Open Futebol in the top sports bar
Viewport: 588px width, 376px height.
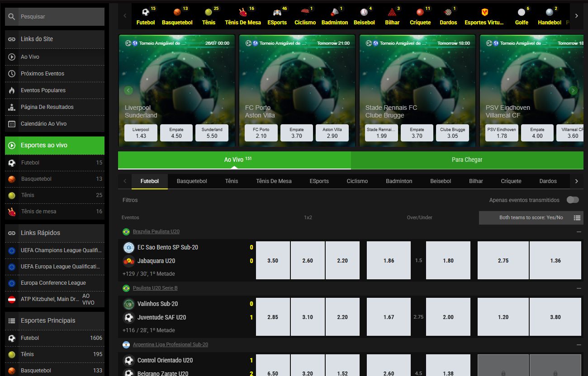tap(146, 17)
